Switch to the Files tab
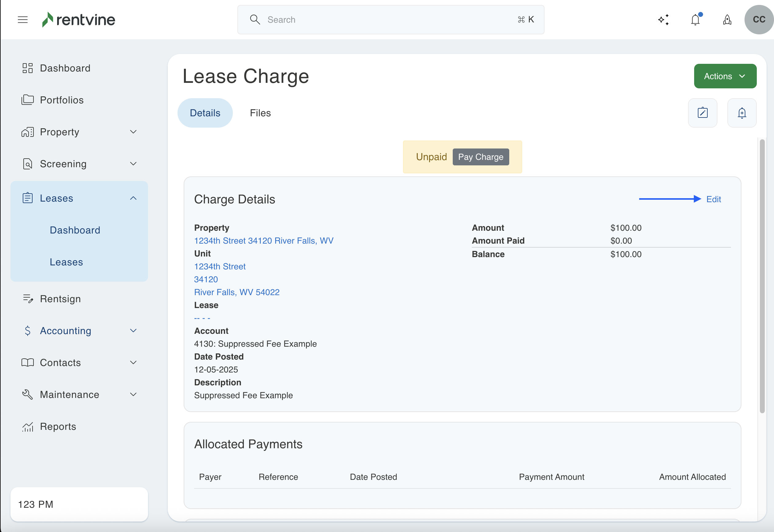The width and height of the screenshot is (774, 532). coord(260,113)
